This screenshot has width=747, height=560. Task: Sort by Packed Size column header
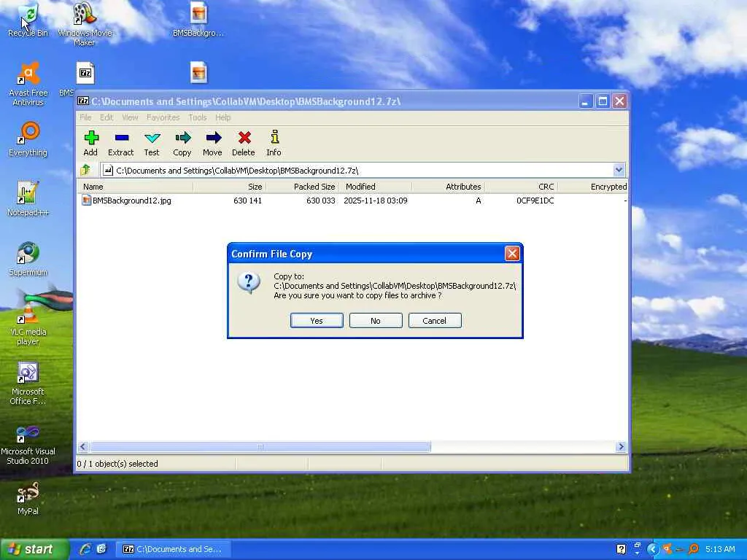click(303, 187)
